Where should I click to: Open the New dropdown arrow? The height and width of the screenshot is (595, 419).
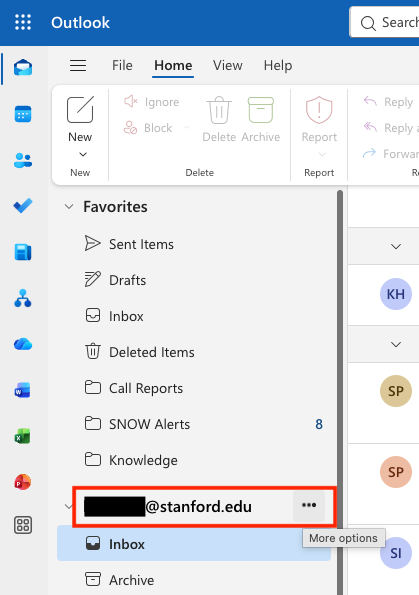(83, 154)
